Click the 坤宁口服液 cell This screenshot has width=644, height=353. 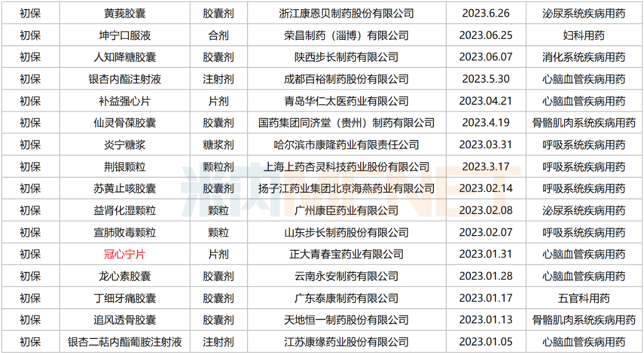[125, 35]
